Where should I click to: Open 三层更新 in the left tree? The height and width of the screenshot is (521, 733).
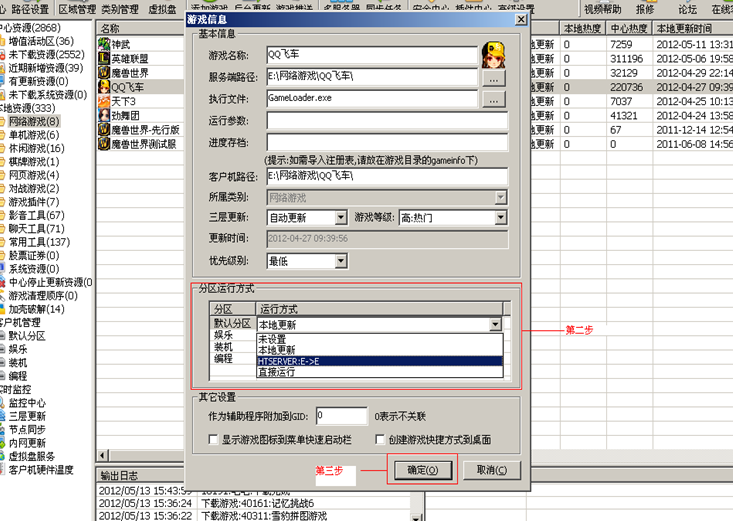(27, 416)
